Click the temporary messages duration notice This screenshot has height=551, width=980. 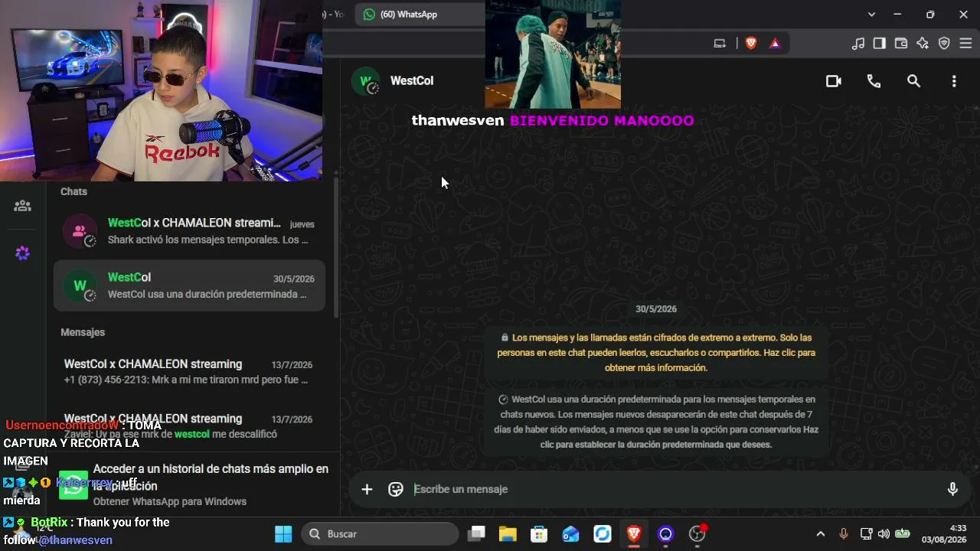[656, 422]
